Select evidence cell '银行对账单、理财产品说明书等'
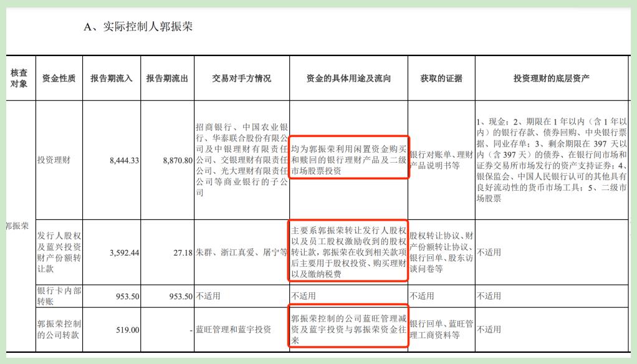Viewport: 637px width, 364px height. [441, 160]
